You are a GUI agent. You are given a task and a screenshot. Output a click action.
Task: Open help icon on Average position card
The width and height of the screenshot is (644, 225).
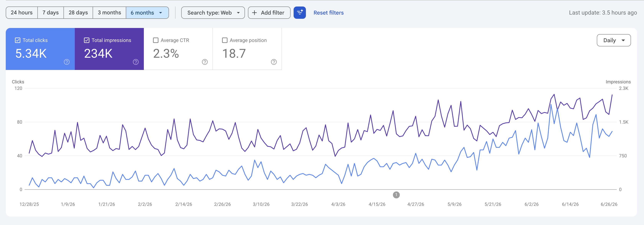[x=274, y=62]
